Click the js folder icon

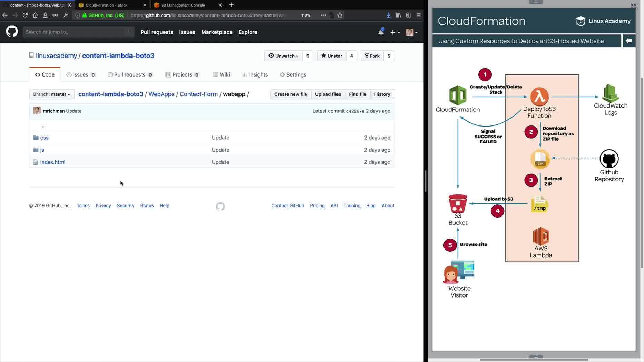[x=36, y=150]
